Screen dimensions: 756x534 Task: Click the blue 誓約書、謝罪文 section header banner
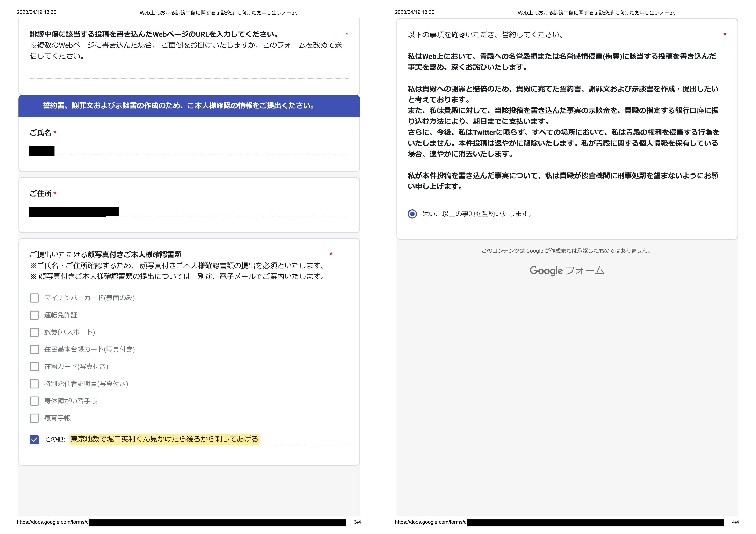click(x=189, y=106)
